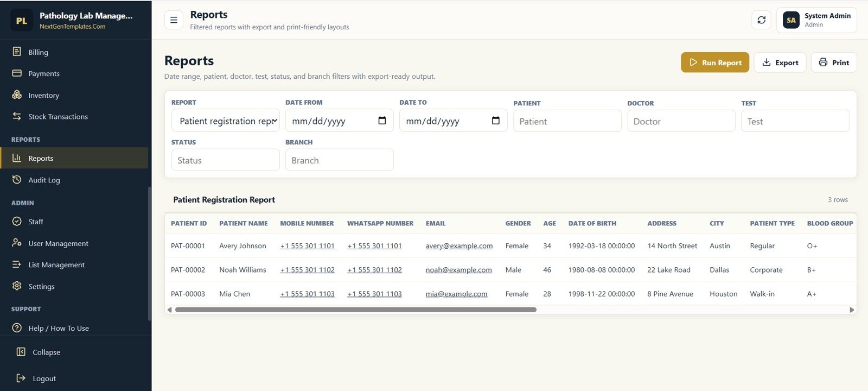
Task: Open avery@example.com email link
Action: point(459,245)
